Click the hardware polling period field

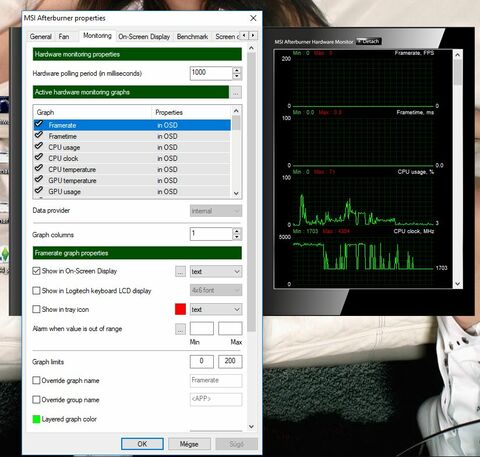pyautogui.click(x=211, y=73)
